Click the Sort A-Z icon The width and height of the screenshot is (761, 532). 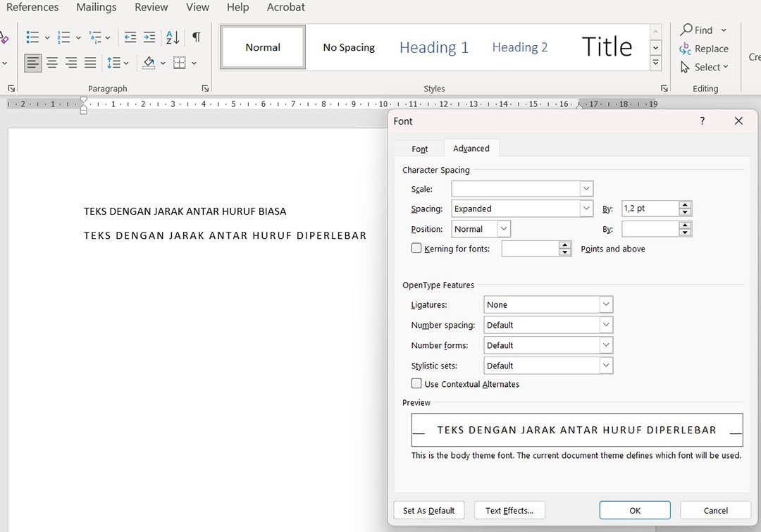coord(173,37)
